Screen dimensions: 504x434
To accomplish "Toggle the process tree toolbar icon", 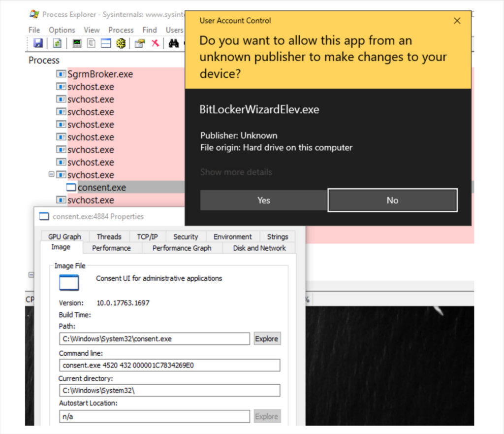I will 91,43.
